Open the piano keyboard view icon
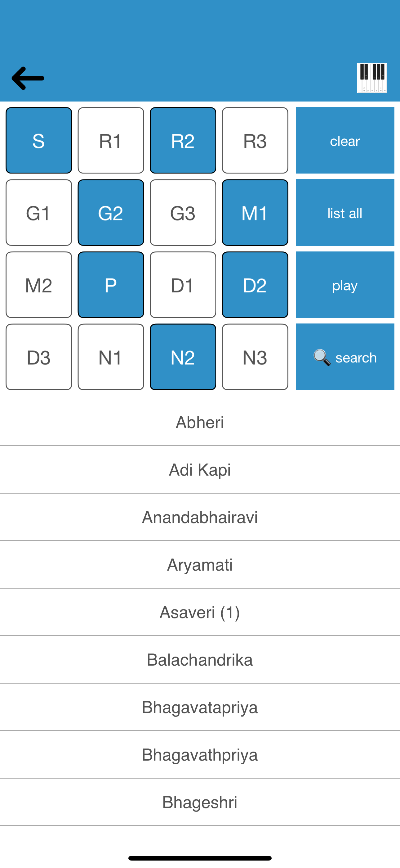Screen dimensions: 400x868 (x=372, y=78)
